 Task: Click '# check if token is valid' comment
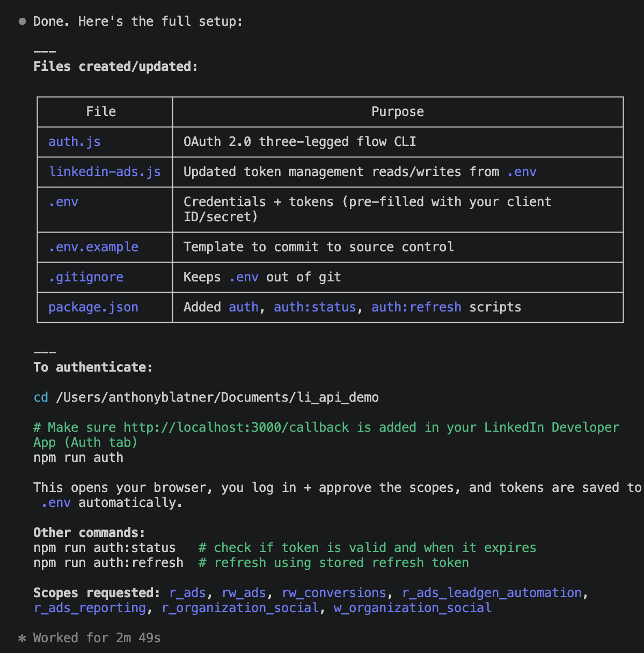368,548
